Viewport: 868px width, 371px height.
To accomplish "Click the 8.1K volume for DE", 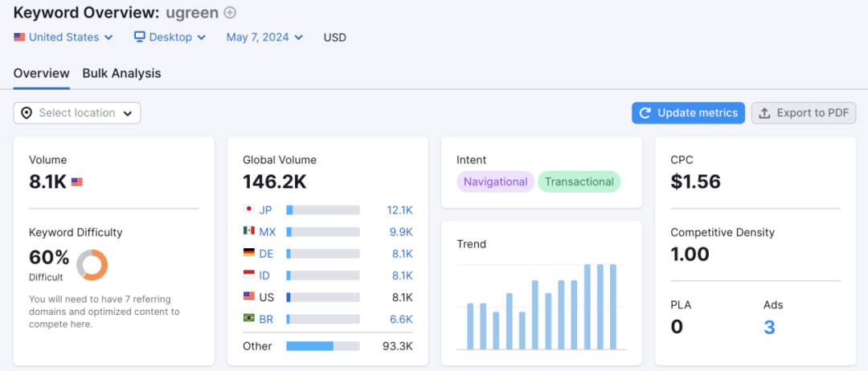I will 402,254.
